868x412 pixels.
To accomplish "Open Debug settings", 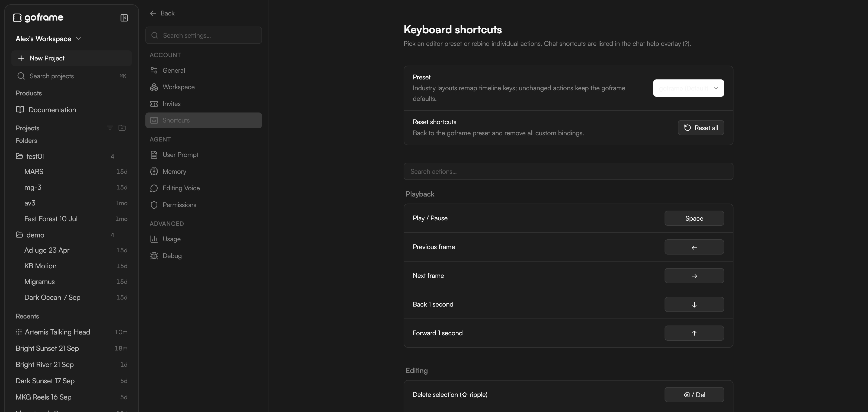I will pyautogui.click(x=203, y=256).
